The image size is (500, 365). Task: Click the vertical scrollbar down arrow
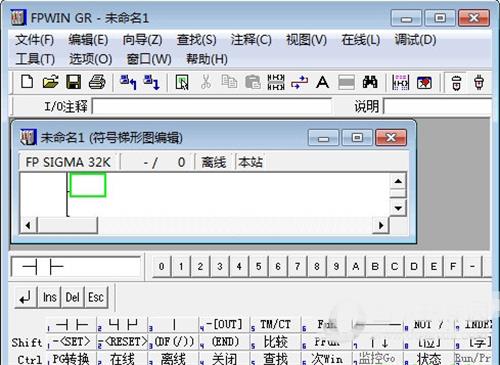pos(398,208)
